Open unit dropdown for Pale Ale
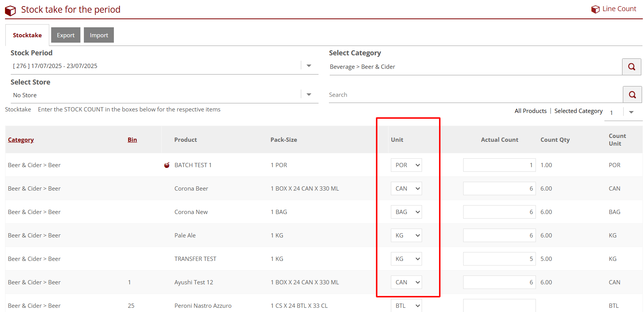The width and height of the screenshot is (644, 312). pos(406,236)
